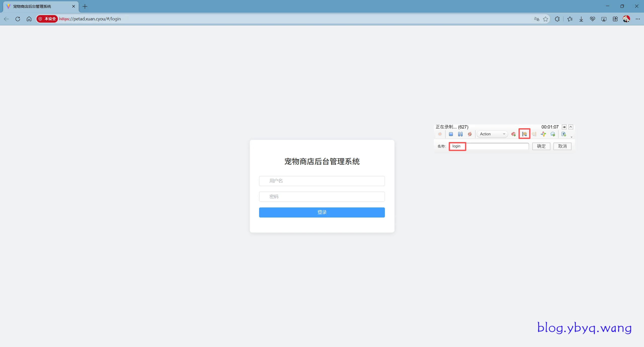Toggle the pin button on recording toolbar
The height and width of the screenshot is (347, 644).
pyautogui.click(x=564, y=127)
